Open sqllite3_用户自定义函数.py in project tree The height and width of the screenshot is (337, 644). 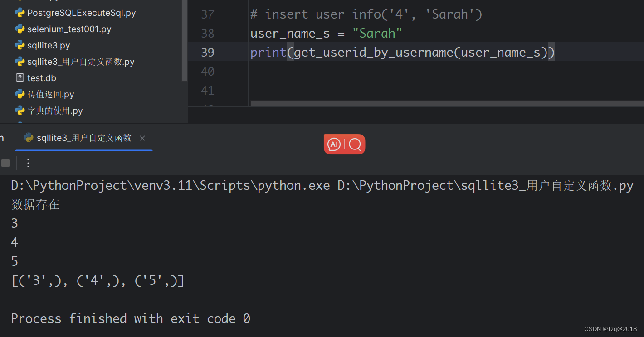81,62
